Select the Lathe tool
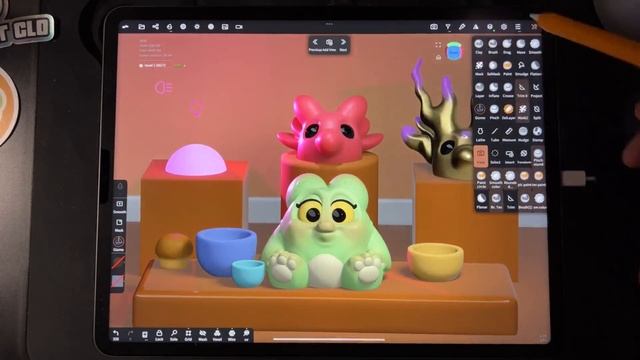 [x=480, y=133]
